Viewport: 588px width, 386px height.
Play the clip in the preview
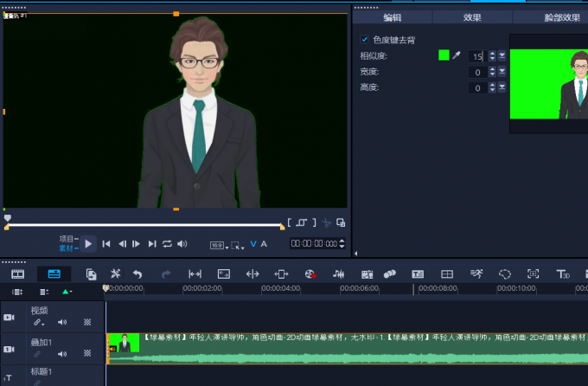[x=88, y=244]
